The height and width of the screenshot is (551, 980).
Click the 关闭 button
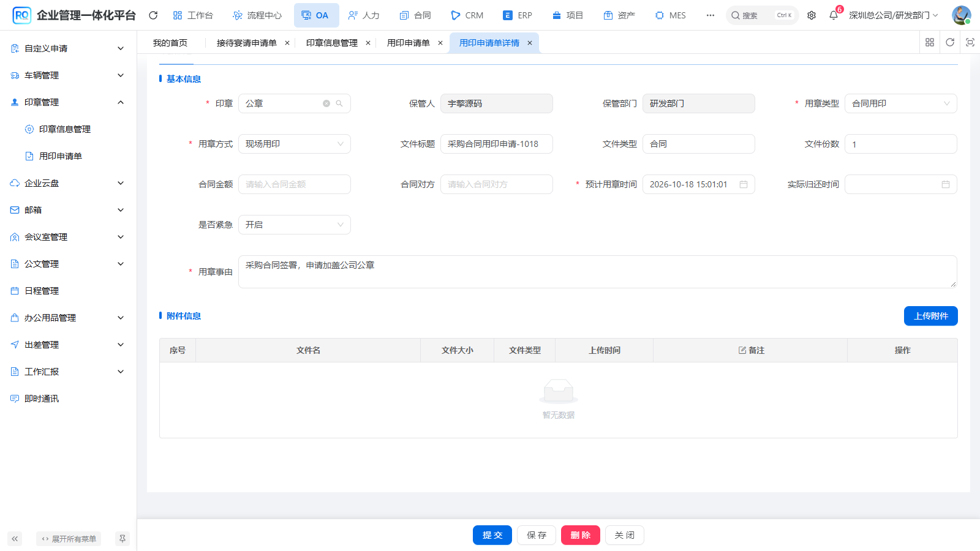coord(625,535)
